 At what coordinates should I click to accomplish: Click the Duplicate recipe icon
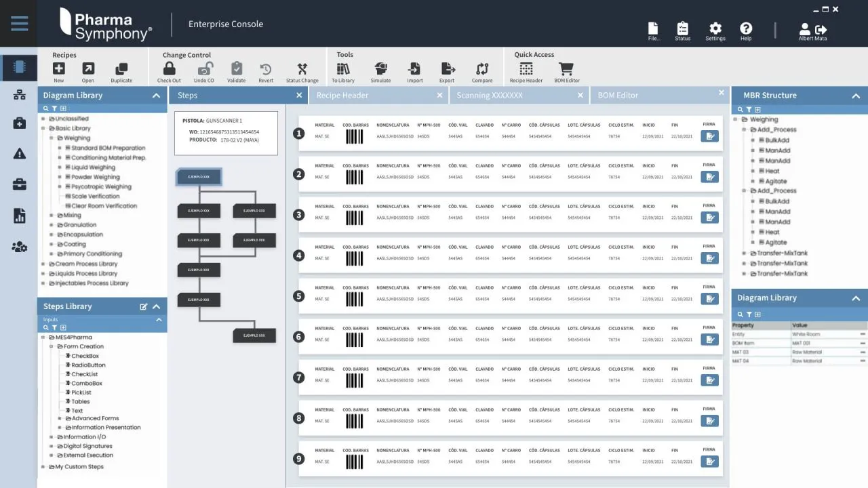121,68
